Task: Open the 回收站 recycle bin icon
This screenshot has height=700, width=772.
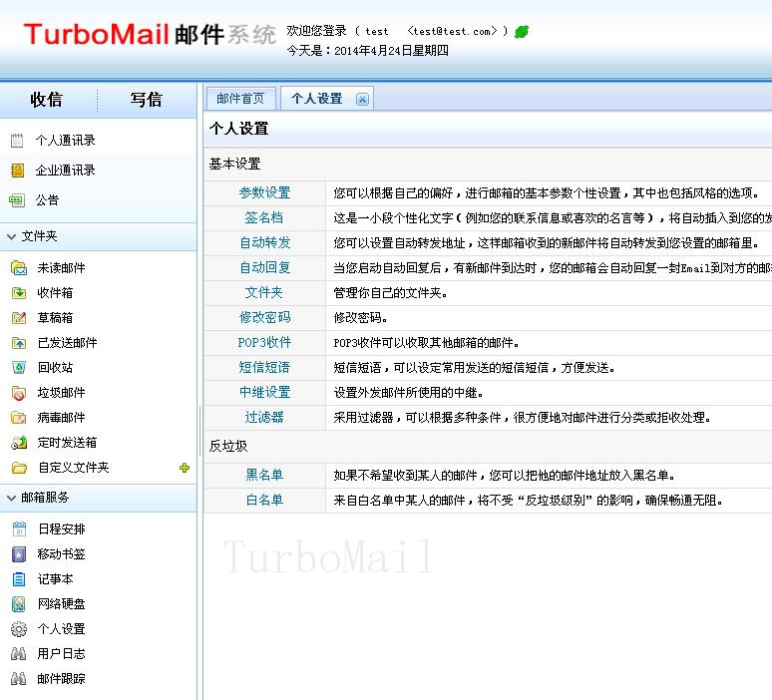Action: coord(19,368)
